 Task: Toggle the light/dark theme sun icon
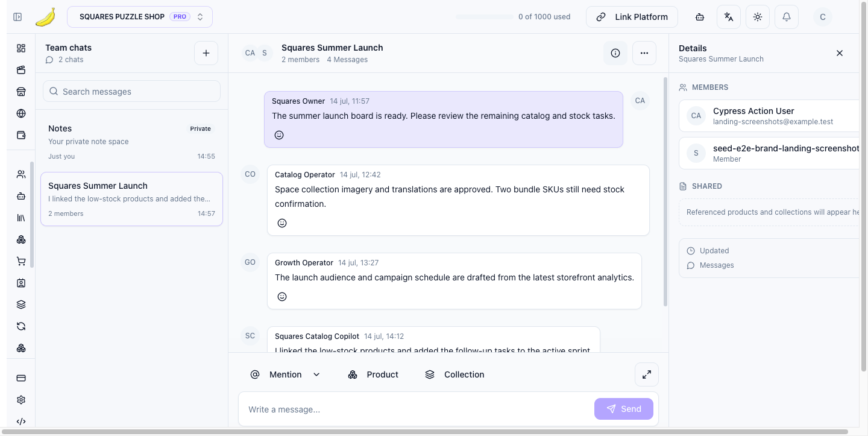tap(758, 17)
